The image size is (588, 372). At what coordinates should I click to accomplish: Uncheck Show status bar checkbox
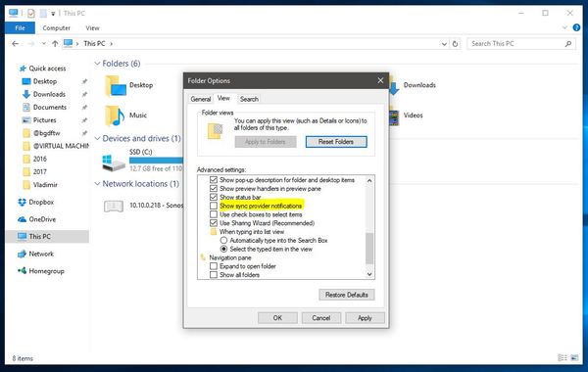pyautogui.click(x=214, y=198)
